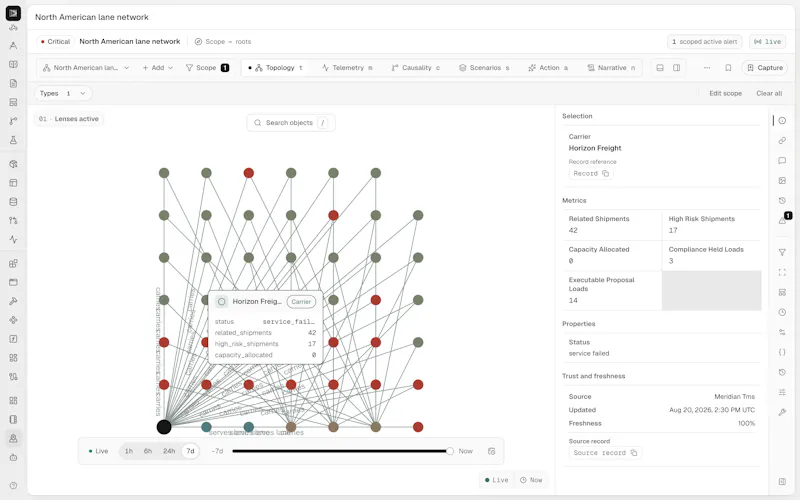Open the clock icon in right rail

(782, 312)
